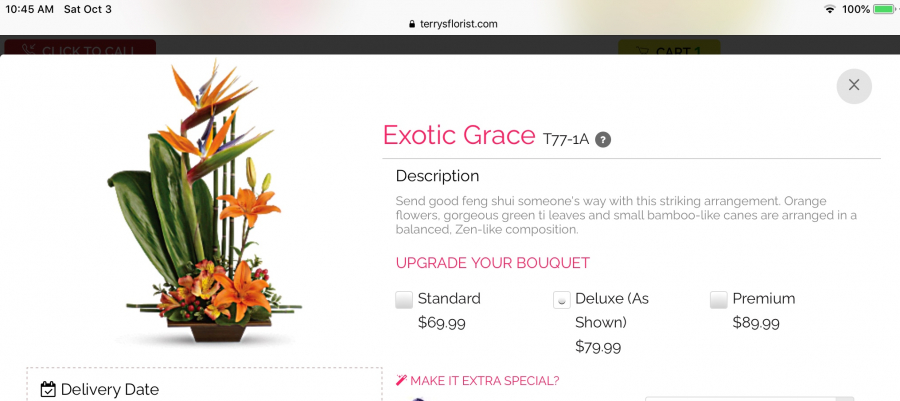This screenshot has width=900, height=401.
Task: Tap the battery indicator icon
Action: (883, 9)
